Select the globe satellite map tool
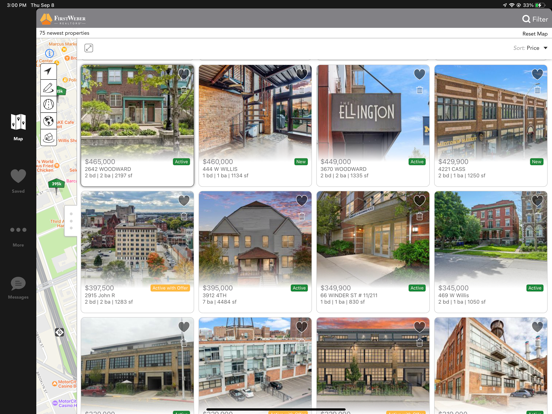The image size is (552, 414). (x=49, y=121)
